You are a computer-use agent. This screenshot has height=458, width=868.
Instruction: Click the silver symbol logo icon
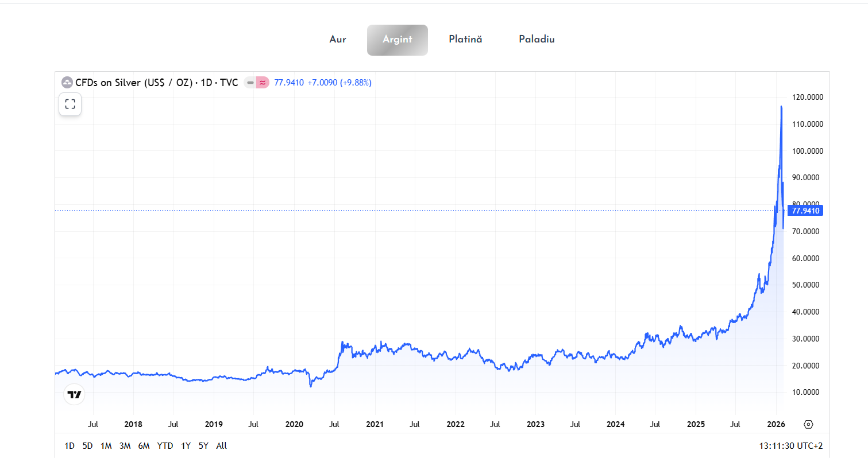coord(67,83)
